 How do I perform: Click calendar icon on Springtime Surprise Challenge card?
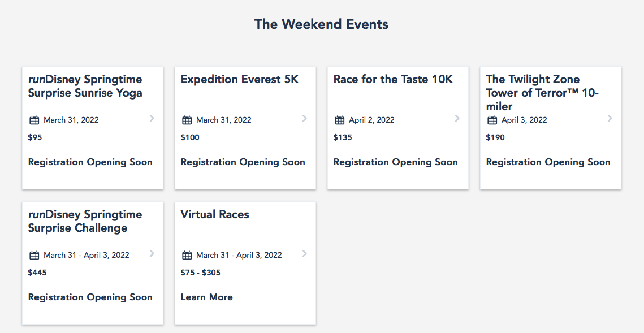tap(34, 255)
